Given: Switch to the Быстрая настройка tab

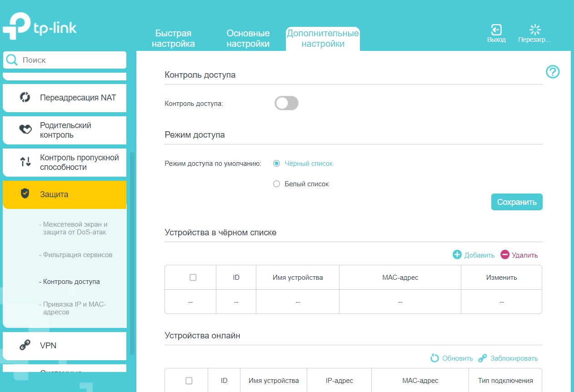Looking at the screenshot, I should coord(173,39).
